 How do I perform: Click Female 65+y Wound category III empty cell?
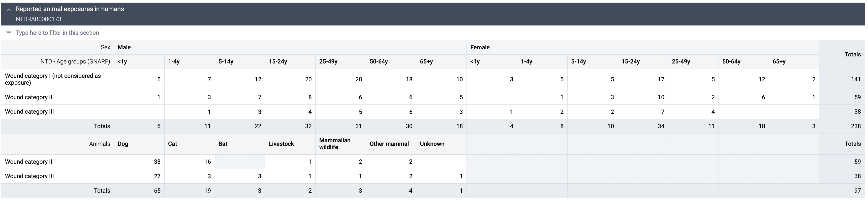pos(794,112)
